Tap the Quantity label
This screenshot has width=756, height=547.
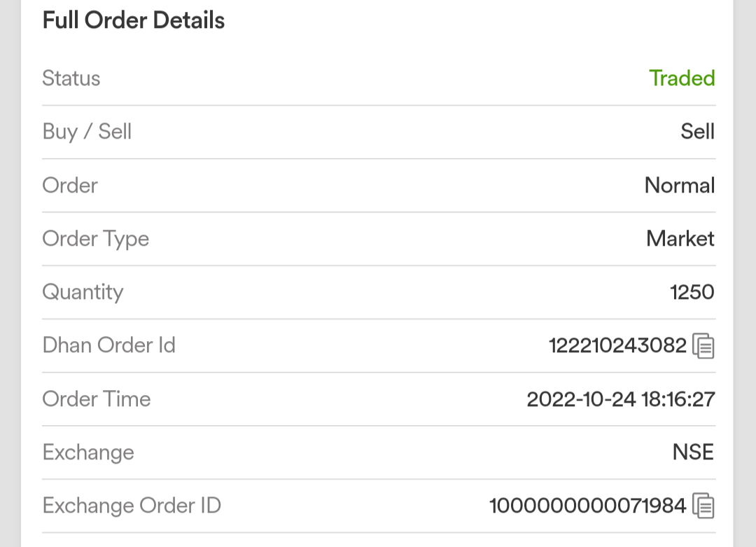pyautogui.click(x=83, y=292)
